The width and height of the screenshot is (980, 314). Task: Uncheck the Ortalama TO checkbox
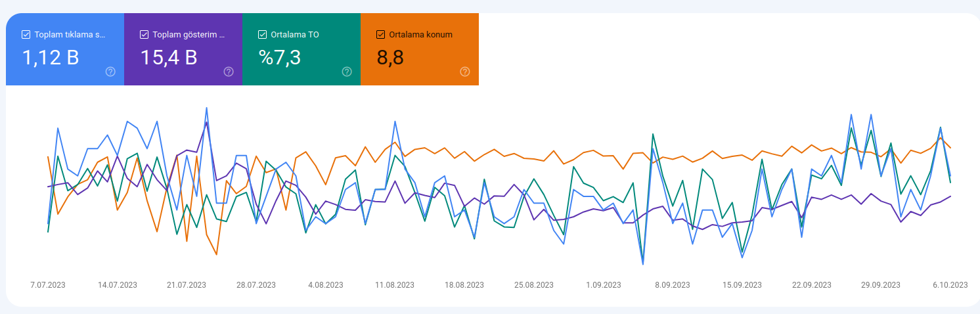(263, 35)
